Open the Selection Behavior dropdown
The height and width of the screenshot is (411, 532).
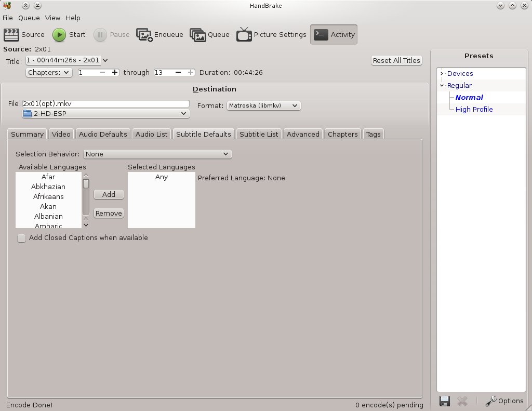click(x=157, y=154)
